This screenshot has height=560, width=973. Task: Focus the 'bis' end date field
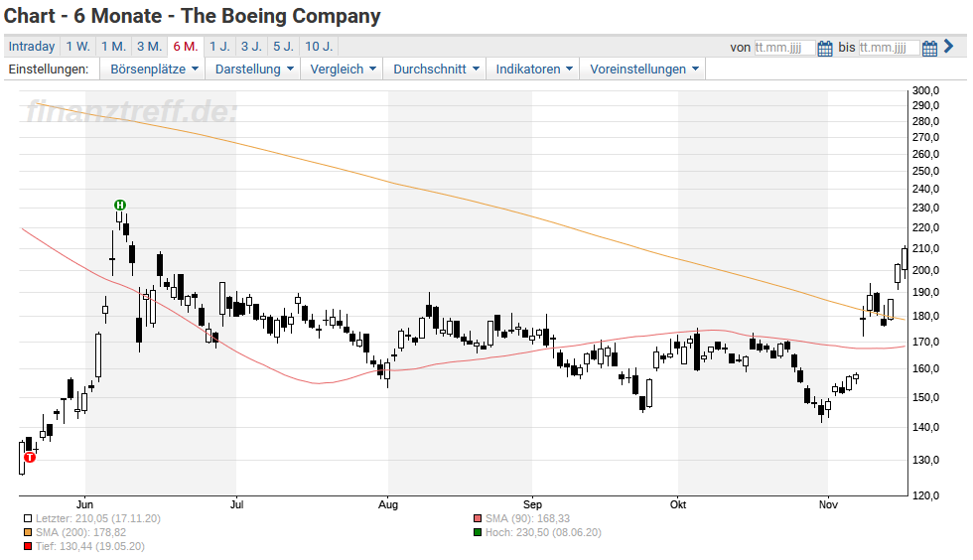click(889, 48)
